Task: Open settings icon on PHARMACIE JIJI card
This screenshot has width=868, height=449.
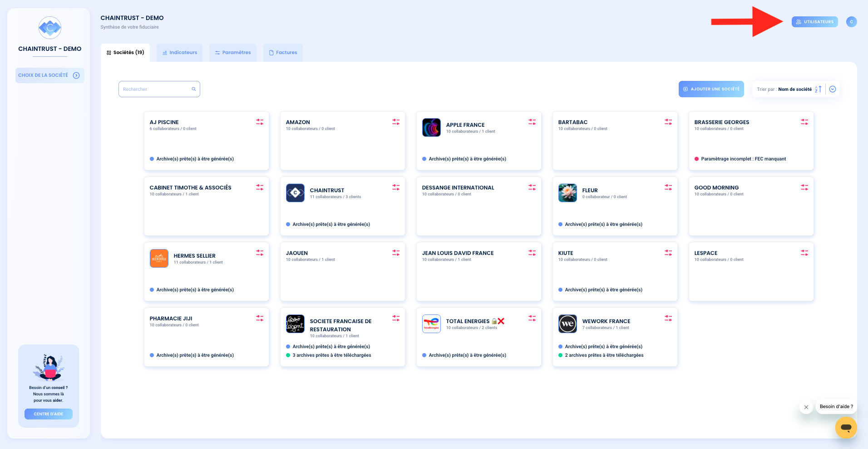Action: point(260,318)
